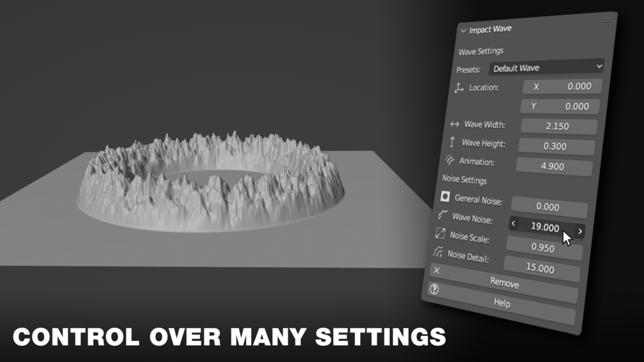Click the Wave Width 2.150 field

coord(559,126)
